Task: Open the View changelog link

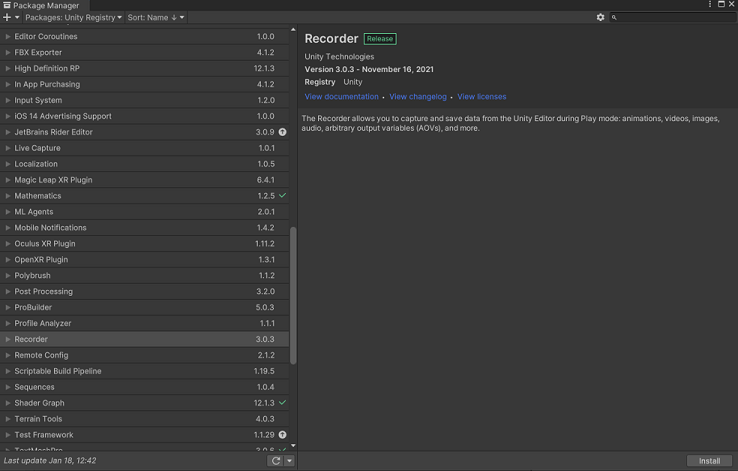Action: pos(418,96)
